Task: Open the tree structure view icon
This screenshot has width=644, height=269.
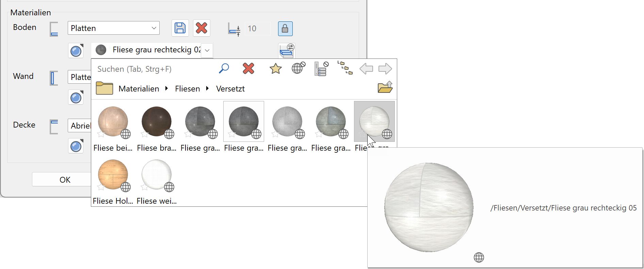Action: 345,68
